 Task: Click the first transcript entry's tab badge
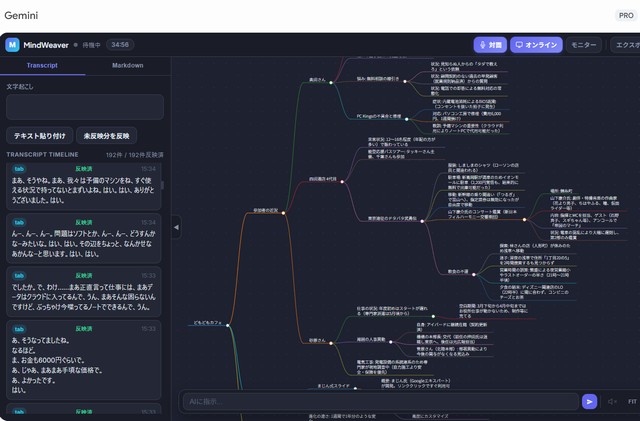(x=19, y=168)
